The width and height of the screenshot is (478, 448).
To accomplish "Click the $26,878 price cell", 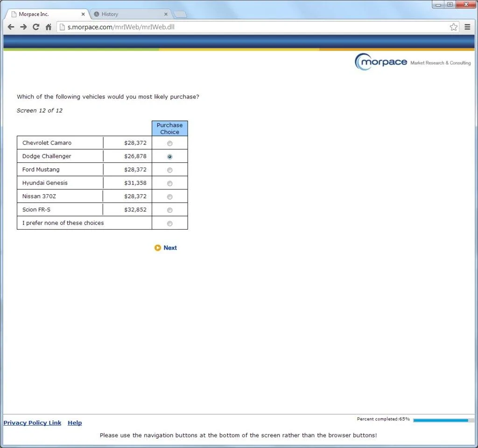I will pos(127,156).
